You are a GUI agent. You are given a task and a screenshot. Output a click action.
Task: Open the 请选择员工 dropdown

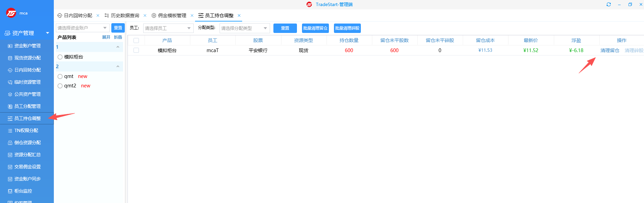[x=168, y=28]
